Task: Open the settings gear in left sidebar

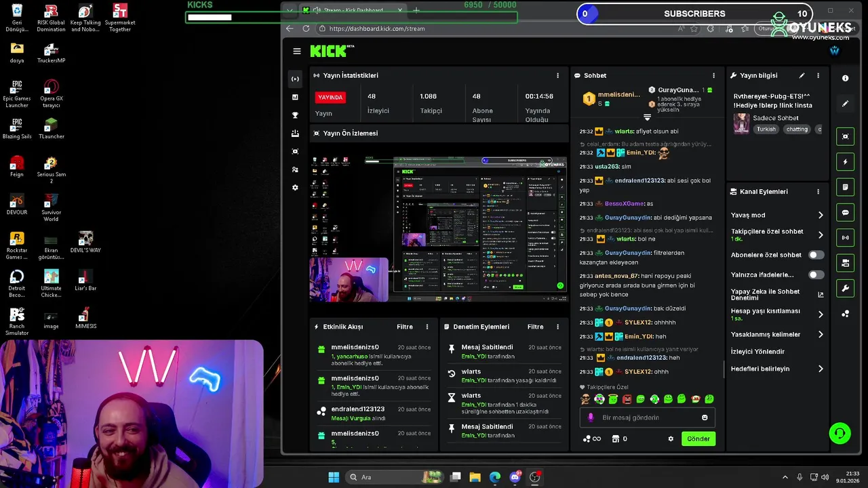Action: click(x=295, y=188)
